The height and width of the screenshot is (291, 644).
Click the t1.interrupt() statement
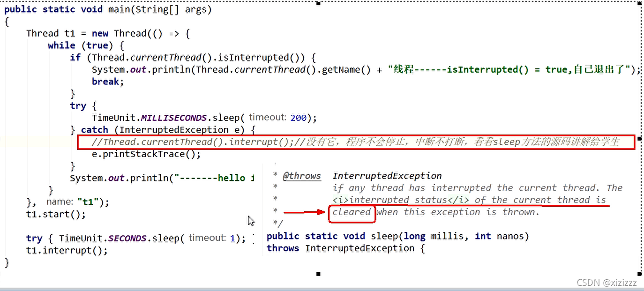point(67,250)
